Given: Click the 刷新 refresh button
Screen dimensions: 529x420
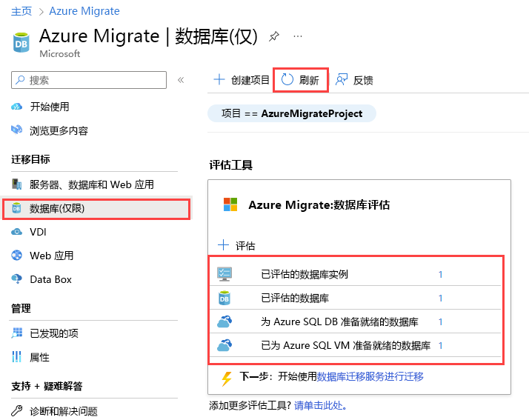Looking at the screenshot, I should (x=301, y=80).
